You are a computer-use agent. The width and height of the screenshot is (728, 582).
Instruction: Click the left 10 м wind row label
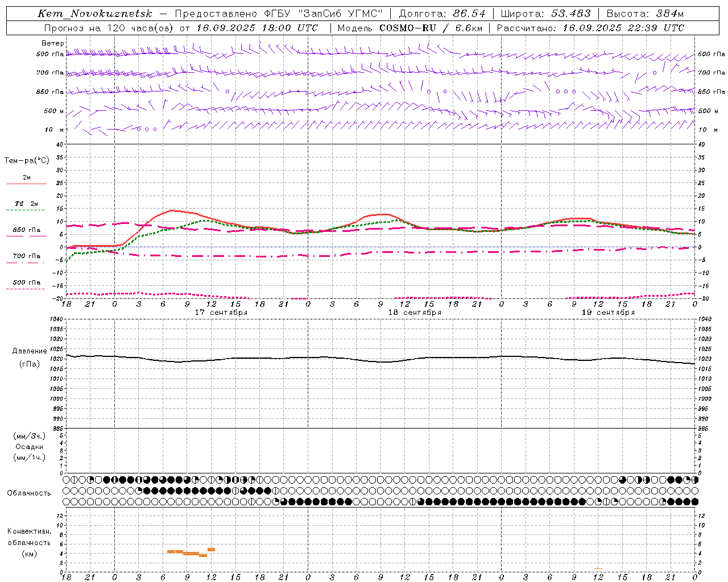click(55, 130)
